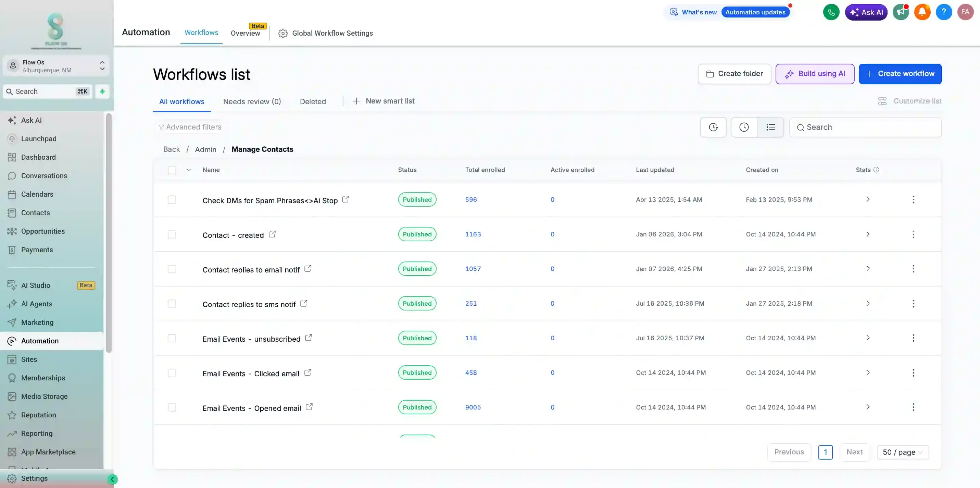The image size is (980, 488).
Task: Open three-dot menu for Email Events - Clicked email
Action: click(x=913, y=373)
